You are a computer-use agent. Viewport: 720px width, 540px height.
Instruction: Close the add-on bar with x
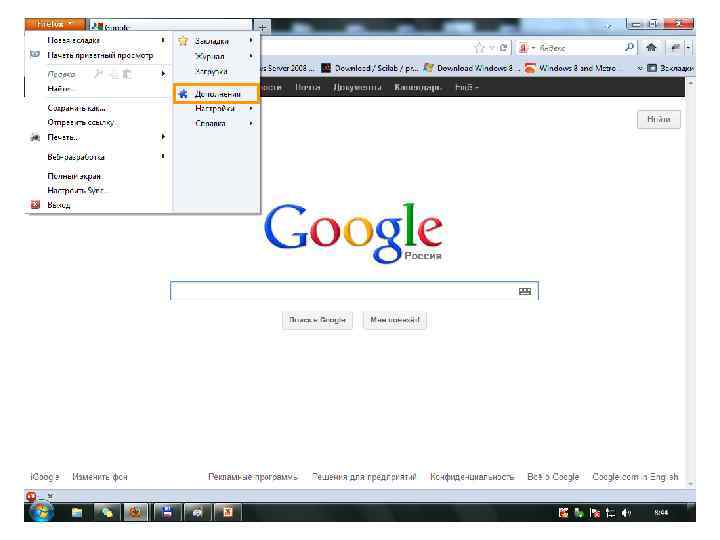[50, 496]
